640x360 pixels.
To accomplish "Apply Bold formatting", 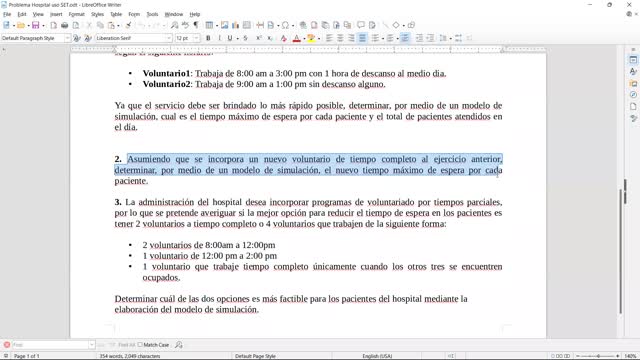I will 208,38.
